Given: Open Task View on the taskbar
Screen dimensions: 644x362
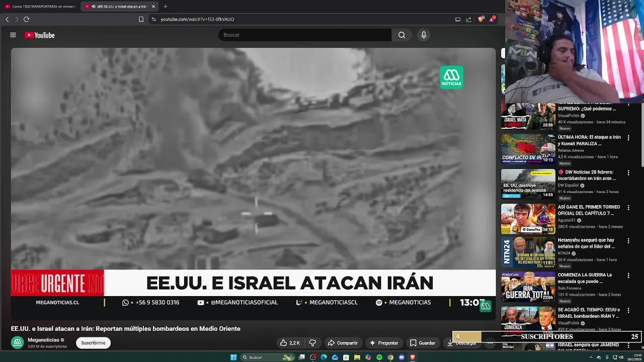Looking at the screenshot, I should pyautogui.click(x=301, y=357).
